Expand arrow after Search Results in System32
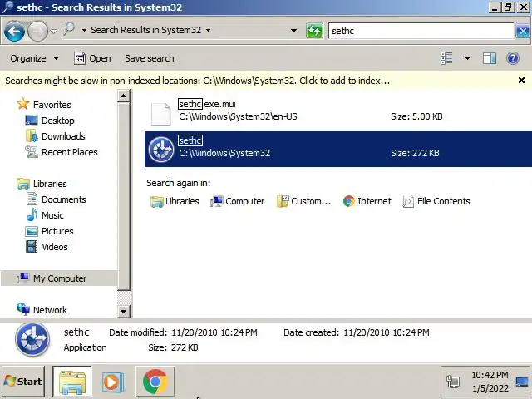The width and height of the screenshot is (532, 399). 208,30
